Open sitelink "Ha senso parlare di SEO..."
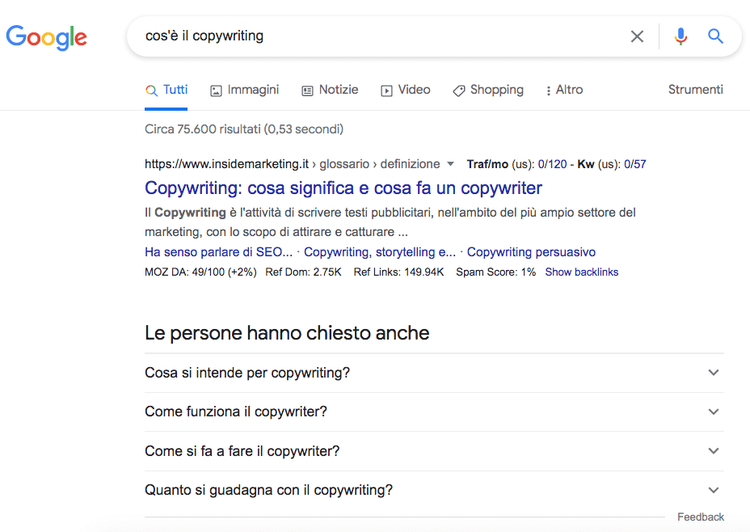This screenshot has width=750, height=532. coord(219,252)
